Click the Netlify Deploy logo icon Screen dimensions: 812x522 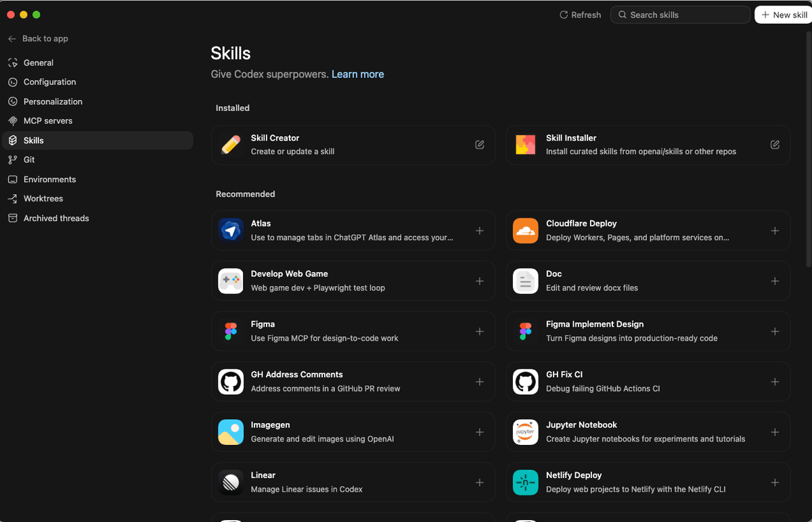pyautogui.click(x=526, y=483)
